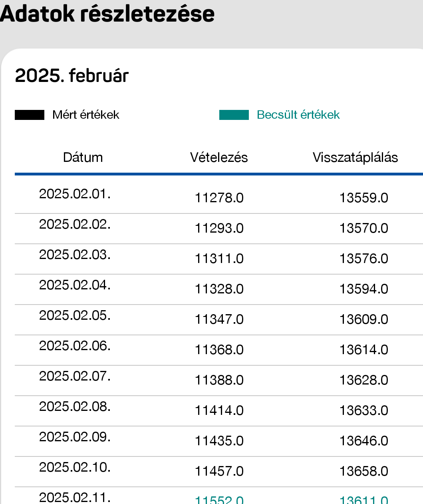Viewport: 423px width, 504px height.
Task: Click the Vételezés column header
Action: tap(219, 157)
